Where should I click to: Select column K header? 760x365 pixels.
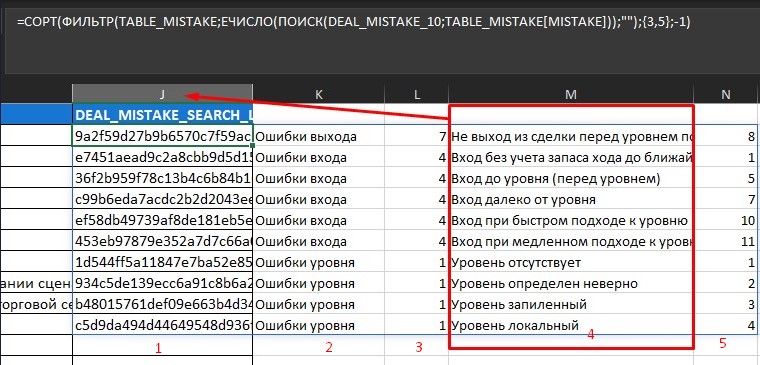click(x=318, y=94)
